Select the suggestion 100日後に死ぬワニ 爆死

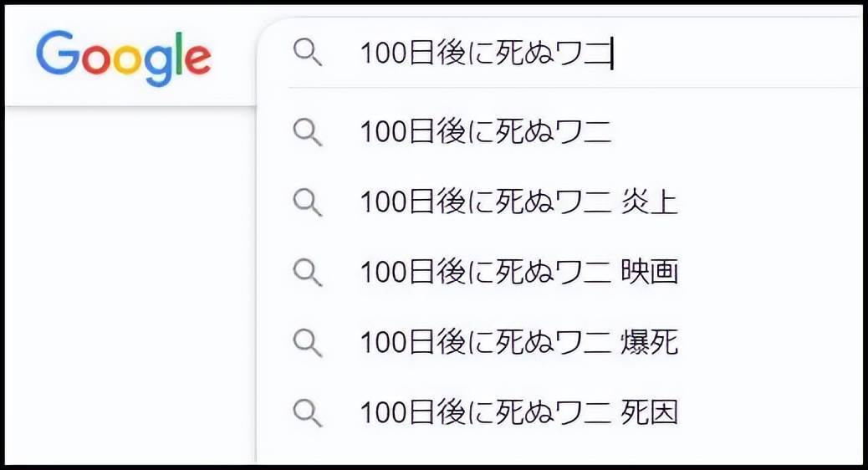(559, 343)
